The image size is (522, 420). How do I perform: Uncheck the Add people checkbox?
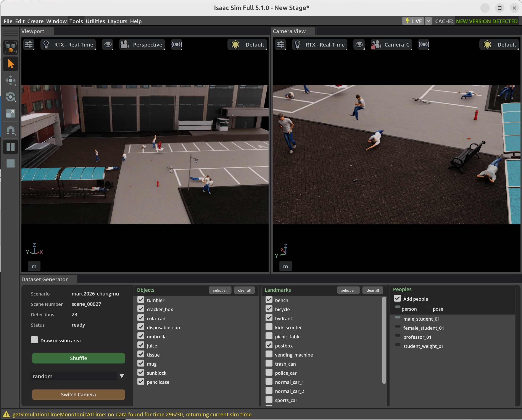(x=397, y=298)
